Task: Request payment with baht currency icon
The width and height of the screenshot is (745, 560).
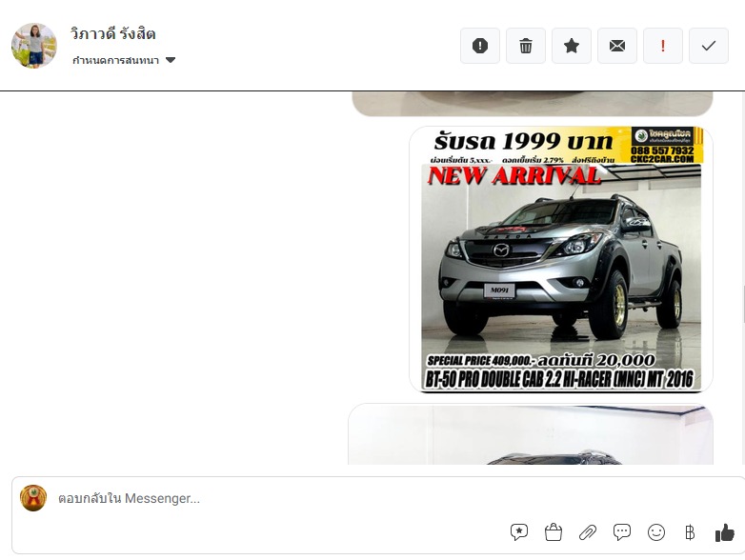Action: pyautogui.click(x=690, y=532)
